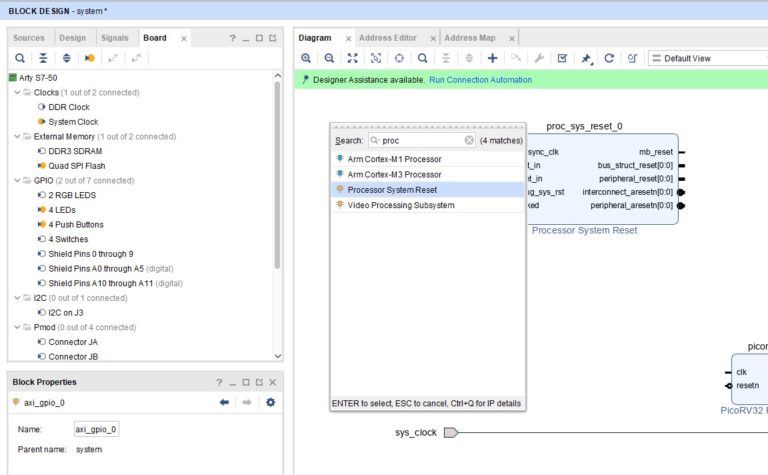Collapse the Clocks tree group
Viewport: 768px width, 475px height.
[17, 92]
